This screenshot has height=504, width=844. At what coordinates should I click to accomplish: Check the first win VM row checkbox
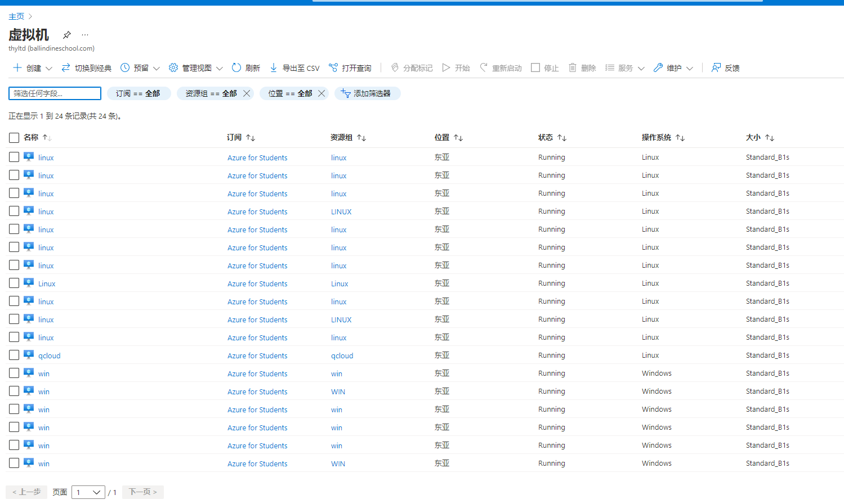(x=14, y=373)
